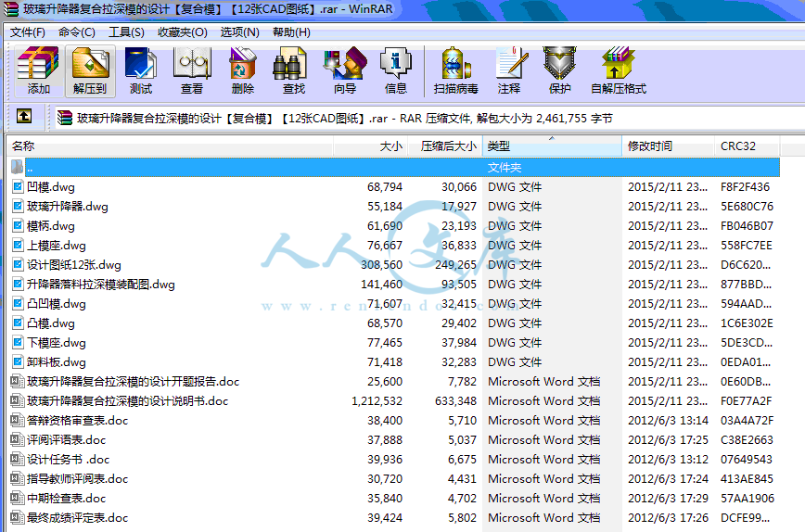
Task: Click the packed size value 249,265
Action: click(456, 265)
